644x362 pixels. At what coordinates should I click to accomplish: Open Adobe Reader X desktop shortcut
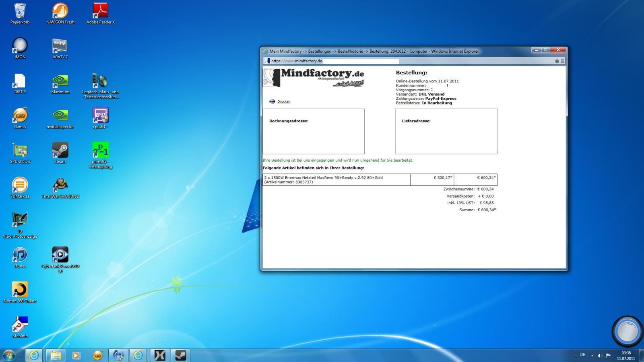101,14
